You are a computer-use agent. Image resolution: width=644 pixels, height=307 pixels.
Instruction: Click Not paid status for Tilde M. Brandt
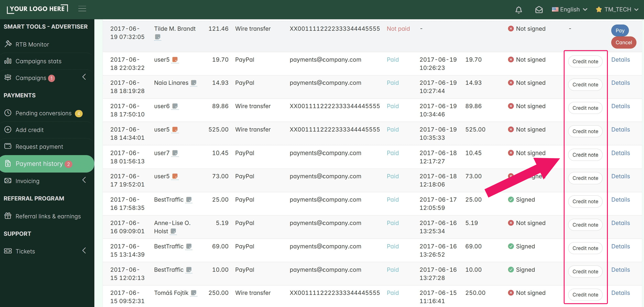(x=398, y=29)
